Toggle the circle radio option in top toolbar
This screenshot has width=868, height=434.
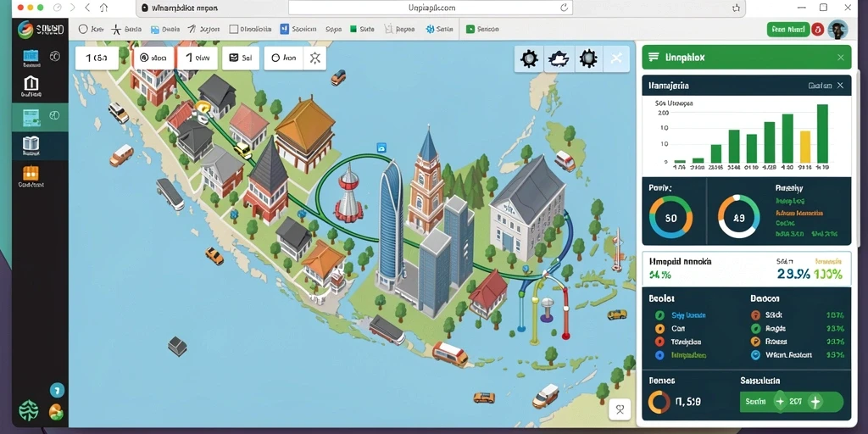click(83, 30)
